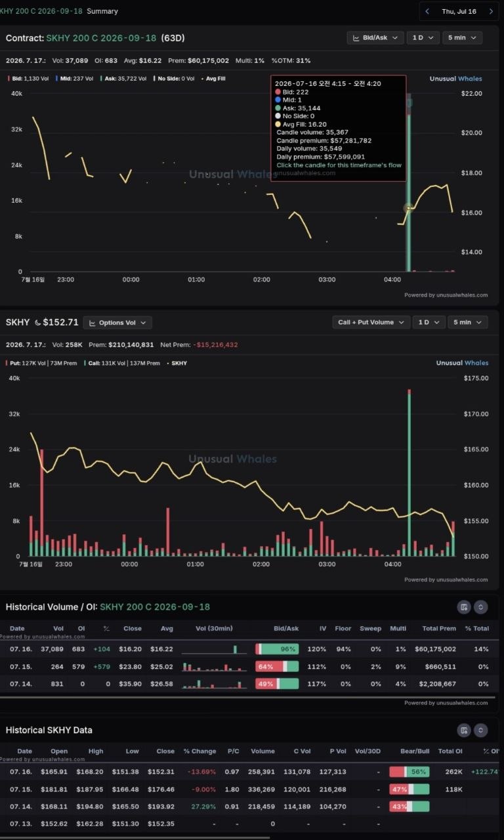This screenshot has width=504, height=840.
Task: Toggle the Ask volume legend series
Action: 123,78
